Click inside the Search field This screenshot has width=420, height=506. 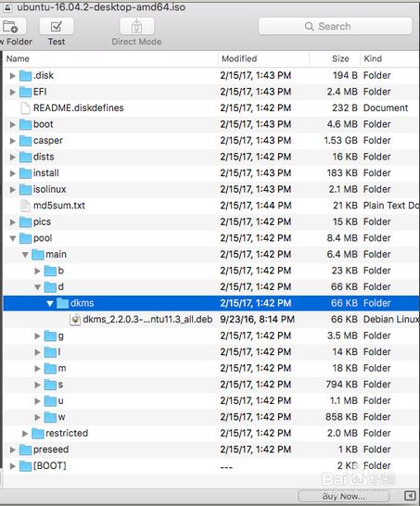(x=335, y=26)
